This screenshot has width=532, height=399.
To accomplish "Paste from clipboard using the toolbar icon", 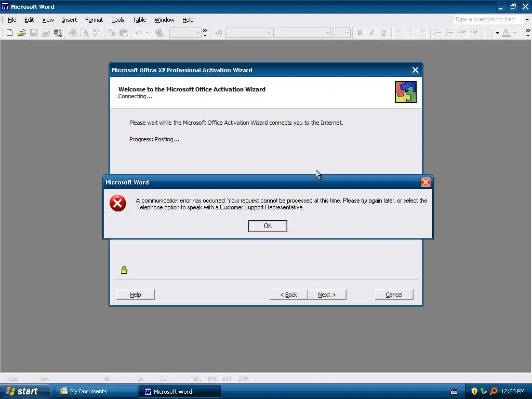I will coord(124,33).
